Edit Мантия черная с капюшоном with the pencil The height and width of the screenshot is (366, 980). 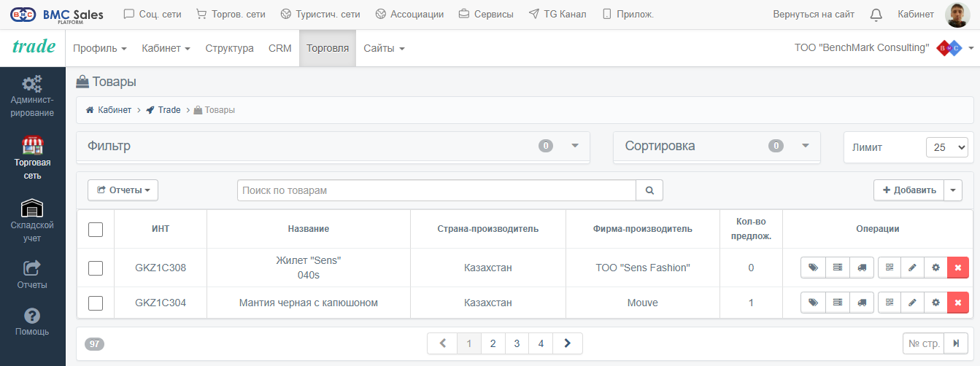pyautogui.click(x=912, y=303)
